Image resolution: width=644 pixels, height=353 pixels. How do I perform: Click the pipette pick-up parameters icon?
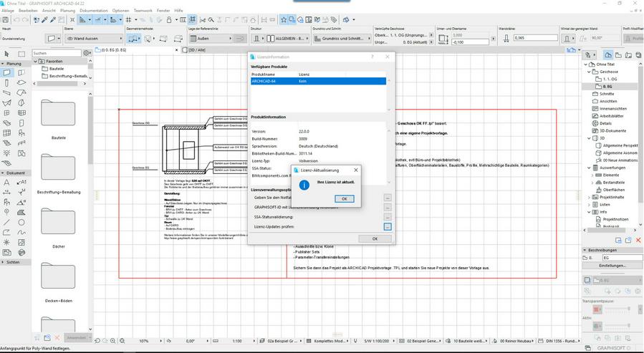click(44, 20)
